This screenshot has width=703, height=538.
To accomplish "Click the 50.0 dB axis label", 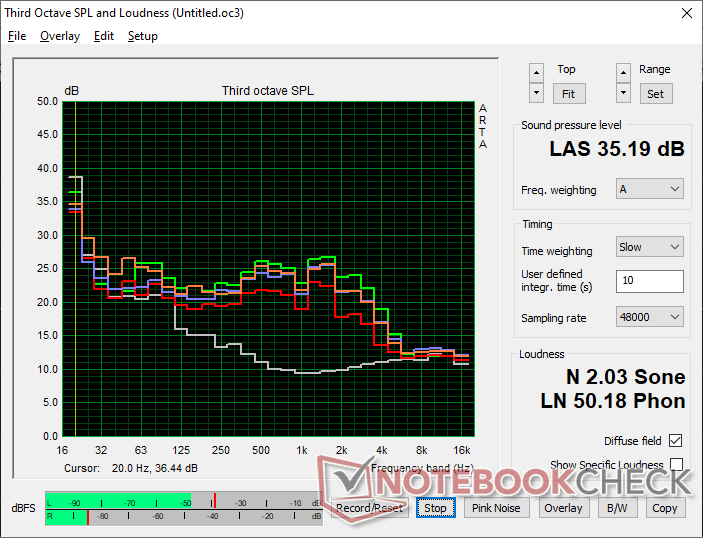I will [48, 101].
